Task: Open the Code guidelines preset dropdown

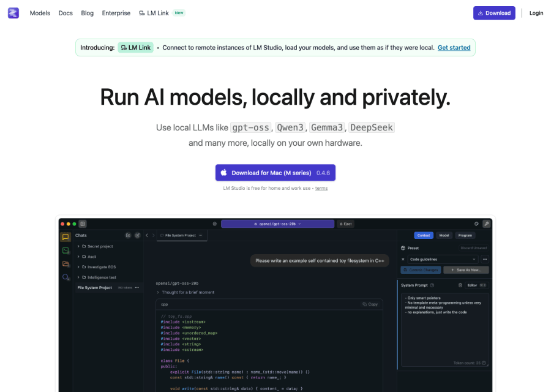Action: (x=443, y=259)
